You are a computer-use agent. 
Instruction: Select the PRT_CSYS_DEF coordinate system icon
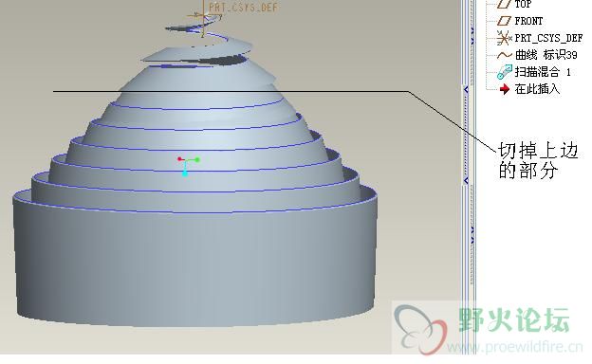click(504, 38)
